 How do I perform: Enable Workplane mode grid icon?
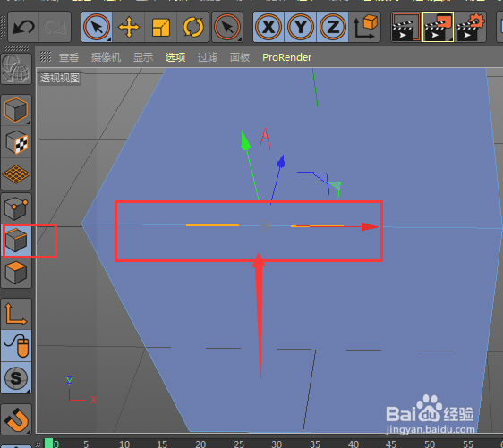[x=16, y=174]
